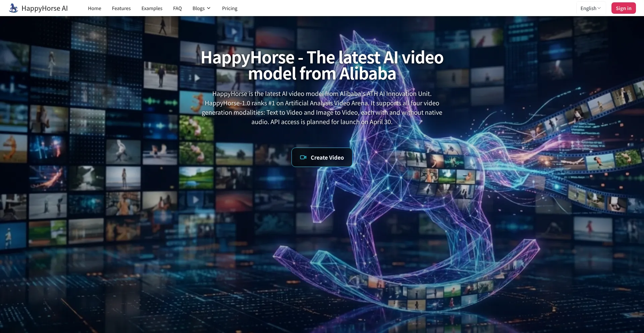The width and height of the screenshot is (644, 333).
Task: Open the Features navigation link
Action: pos(121,8)
